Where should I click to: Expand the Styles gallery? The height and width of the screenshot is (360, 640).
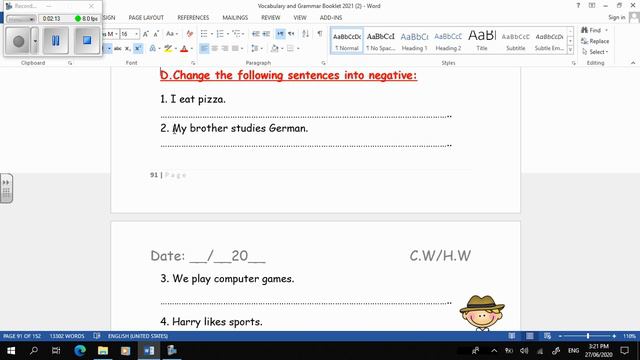[x=570, y=50]
